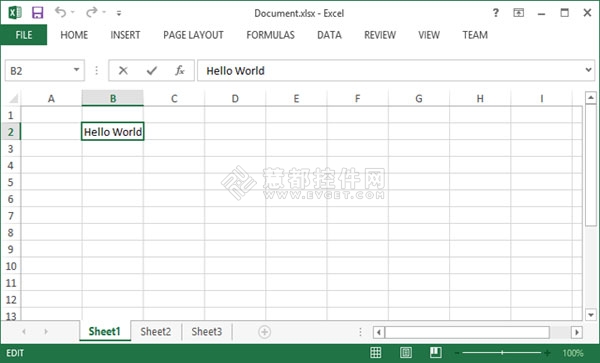The width and height of the screenshot is (600, 363).
Task: Go to previous sheet tab arrow
Action: [x=24, y=332]
